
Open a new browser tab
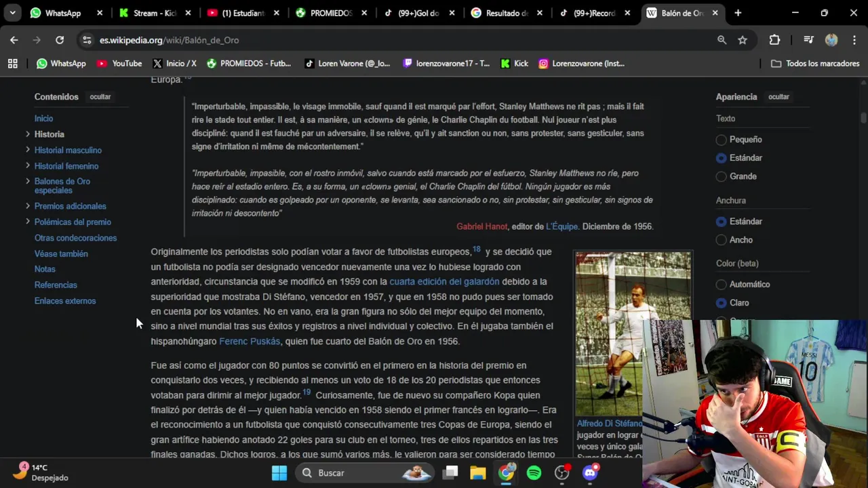point(738,13)
